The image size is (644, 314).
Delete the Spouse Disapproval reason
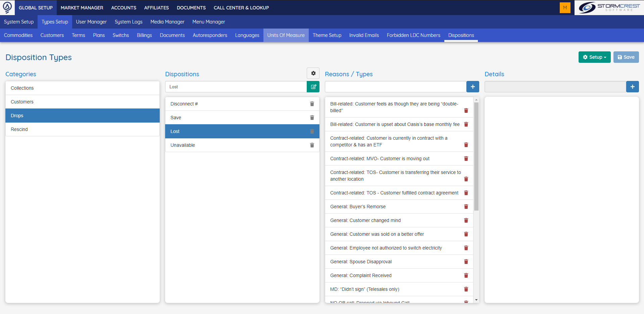(466, 262)
